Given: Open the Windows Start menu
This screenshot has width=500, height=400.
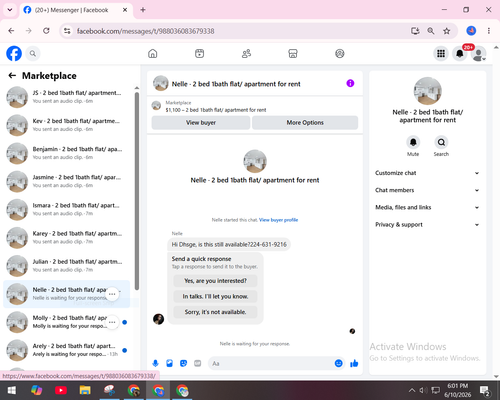Looking at the screenshot, I should click(12, 390).
